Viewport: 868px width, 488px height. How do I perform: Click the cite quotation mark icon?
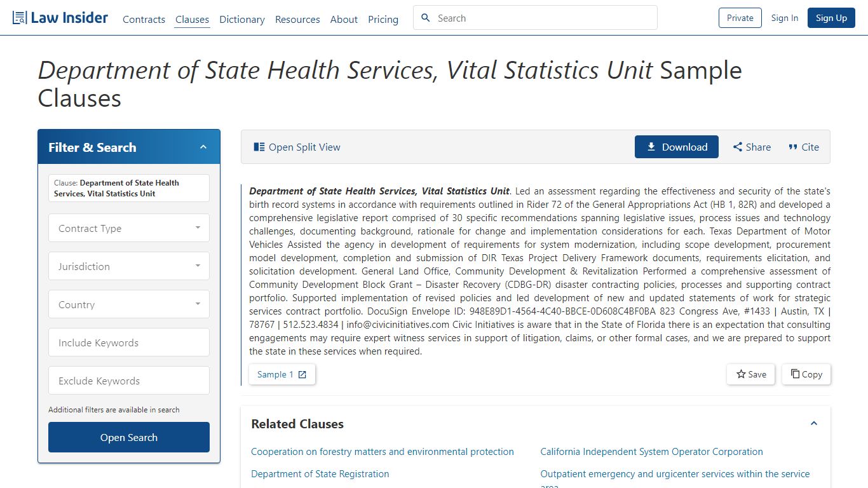point(793,147)
